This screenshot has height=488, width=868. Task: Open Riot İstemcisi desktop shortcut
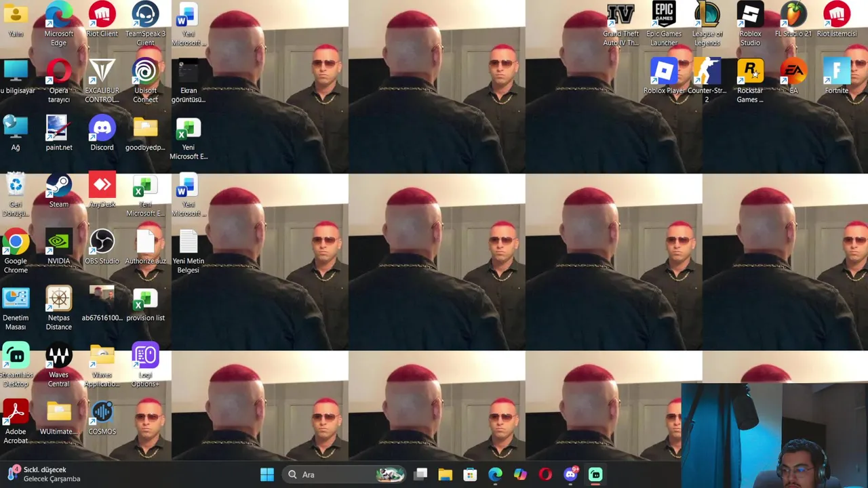pyautogui.click(x=837, y=20)
